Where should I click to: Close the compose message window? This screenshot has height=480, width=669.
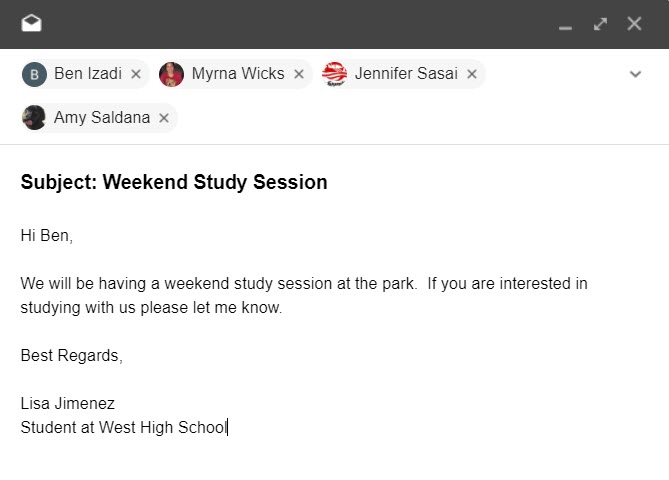coord(634,24)
